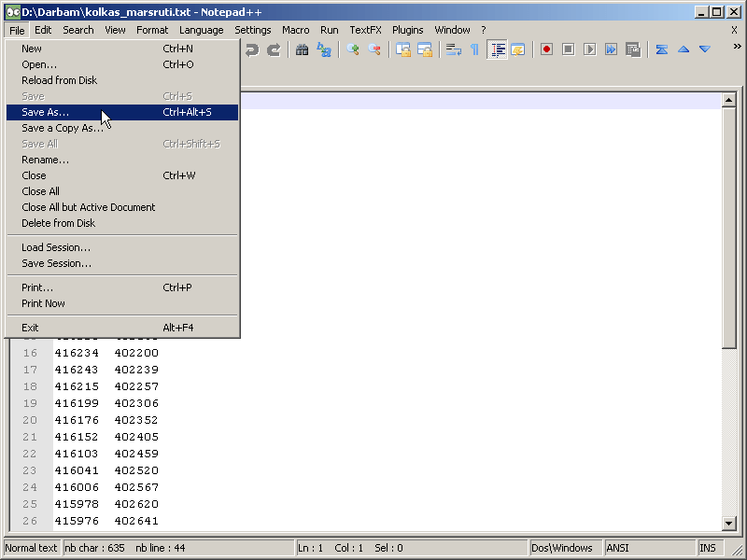
Task: Select Save As... menu entry
Action: tap(122, 112)
